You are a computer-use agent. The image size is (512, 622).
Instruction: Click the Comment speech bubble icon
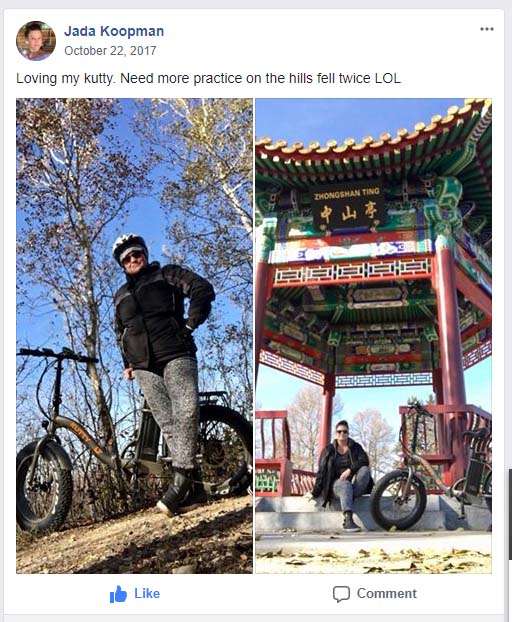341,594
